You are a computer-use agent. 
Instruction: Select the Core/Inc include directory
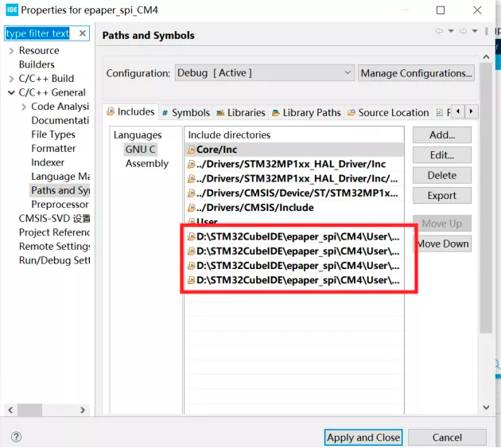(x=294, y=150)
